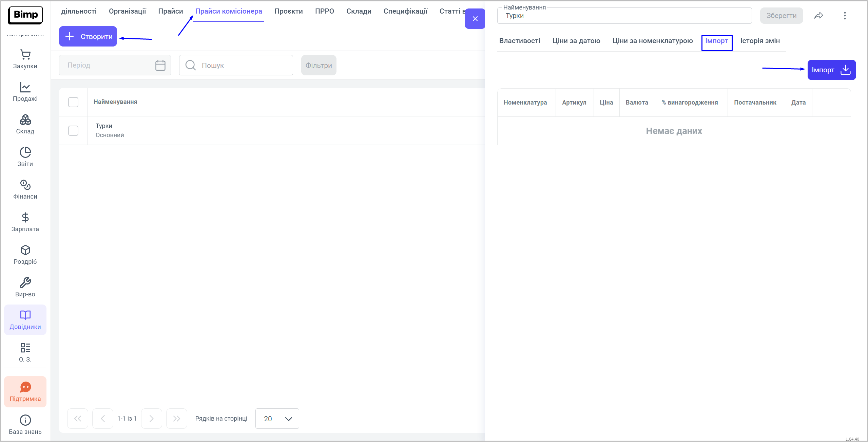Switch to Ціни за датою tab
Viewport: 868px width, 442px height.
[x=576, y=41]
